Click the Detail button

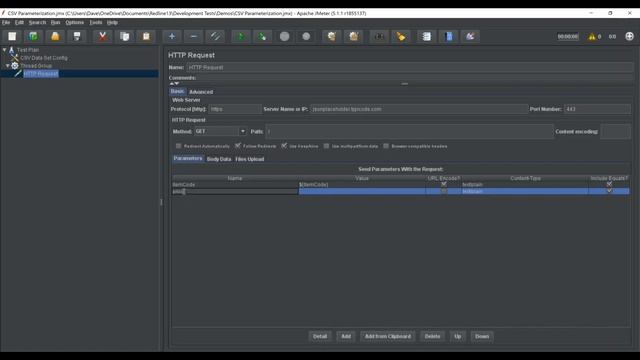(x=320, y=336)
